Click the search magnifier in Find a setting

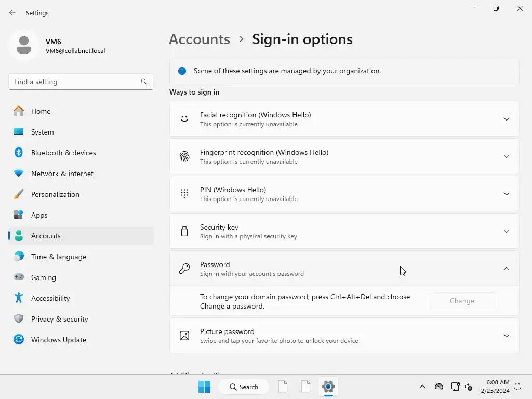point(144,82)
